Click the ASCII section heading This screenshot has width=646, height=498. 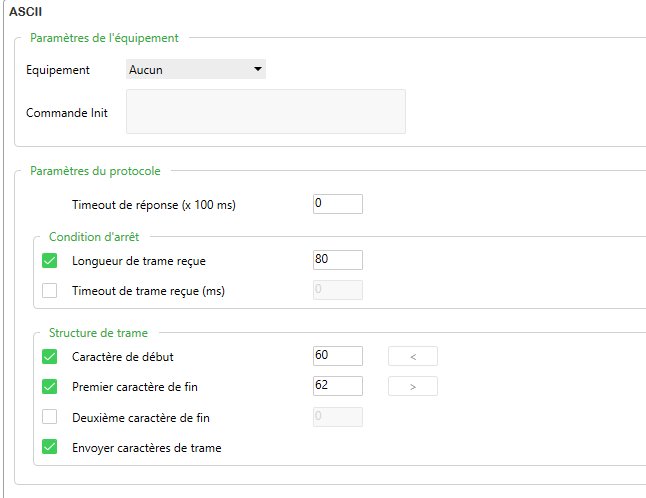[24, 11]
